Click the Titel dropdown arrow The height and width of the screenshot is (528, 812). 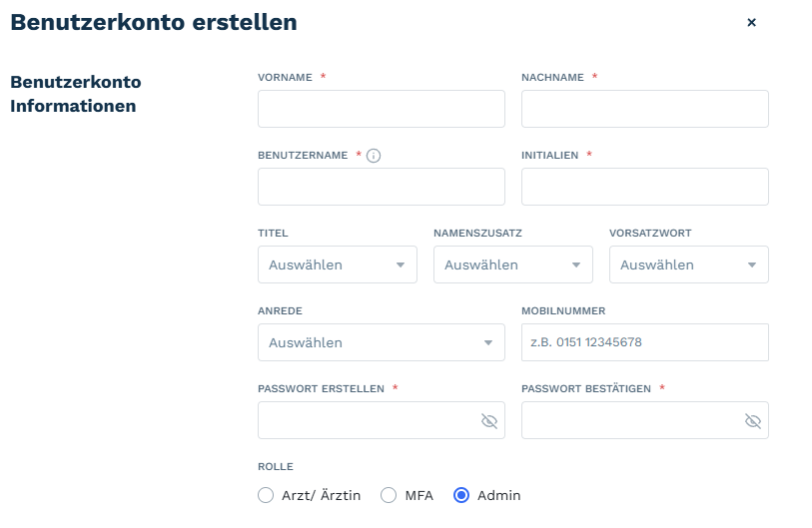401,265
